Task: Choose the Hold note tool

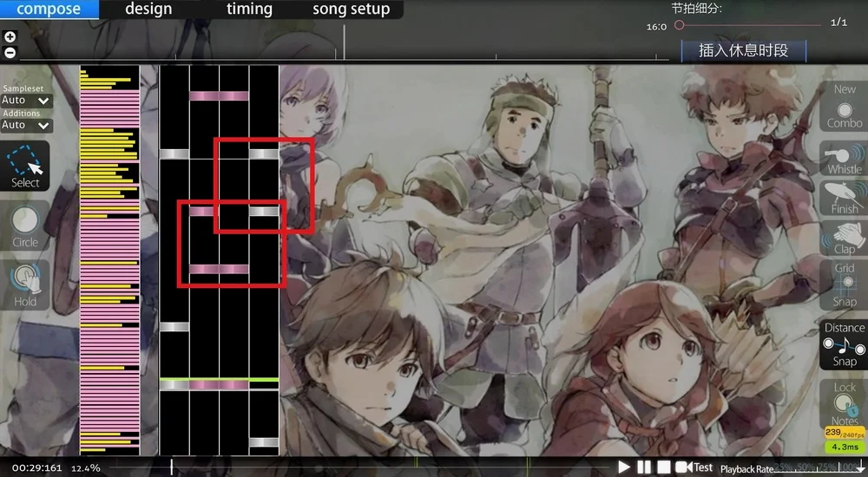Action: pos(25,285)
